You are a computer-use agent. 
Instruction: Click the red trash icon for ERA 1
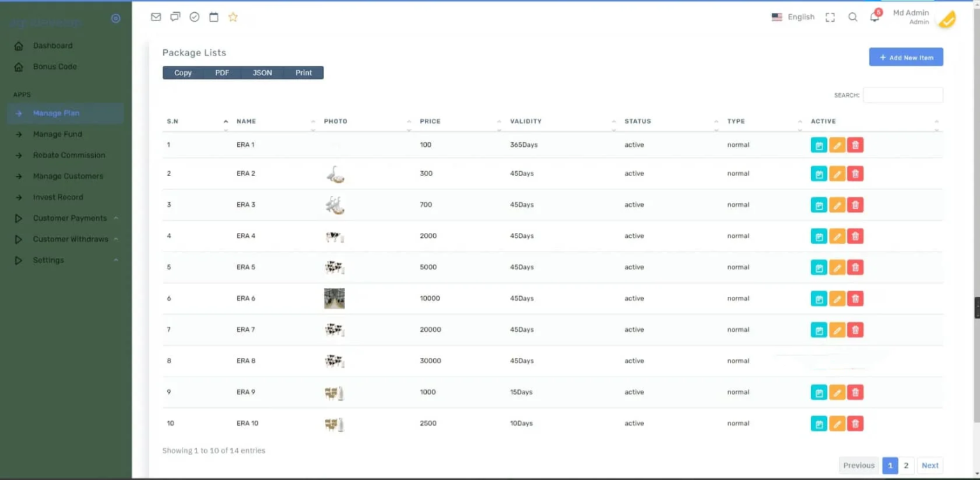click(856, 145)
